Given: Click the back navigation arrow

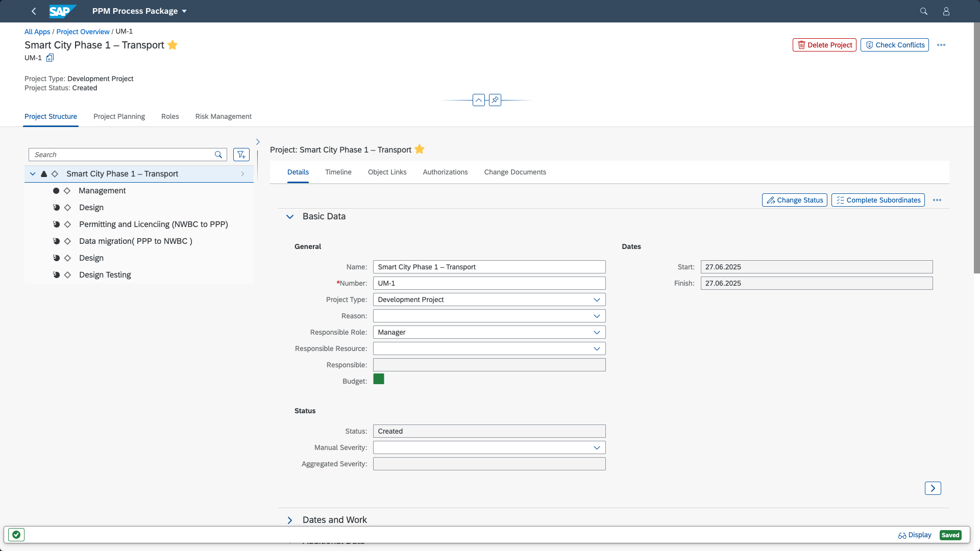Looking at the screenshot, I should click(34, 11).
